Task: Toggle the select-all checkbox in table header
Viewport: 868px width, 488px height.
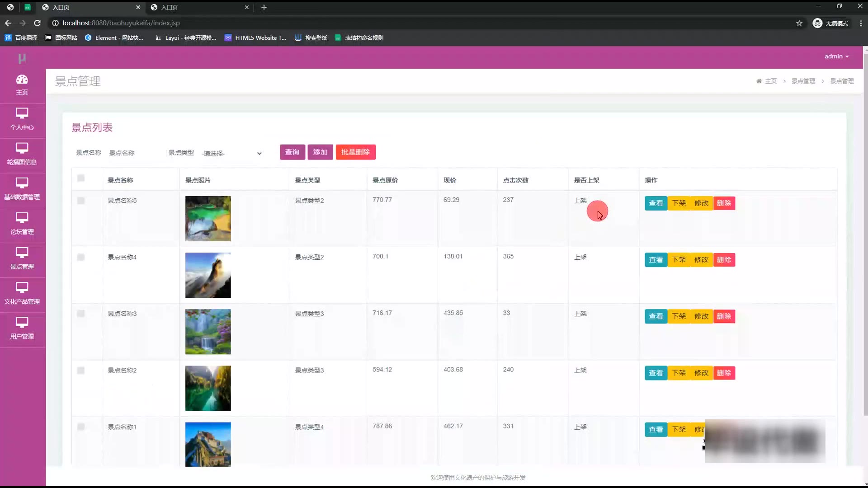Action: pos(81,178)
